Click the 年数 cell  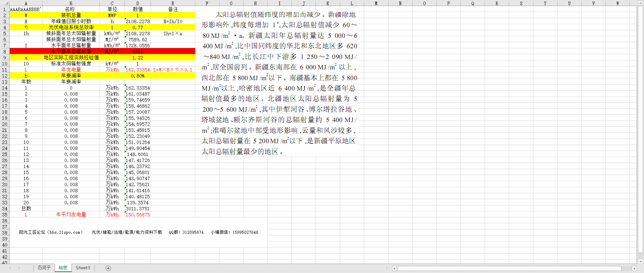tap(26, 82)
